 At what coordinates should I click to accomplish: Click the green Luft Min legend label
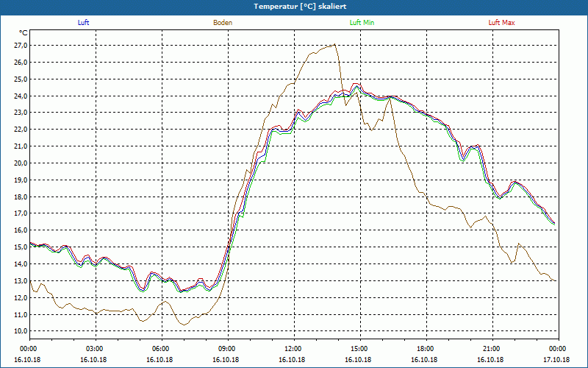[x=362, y=23]
